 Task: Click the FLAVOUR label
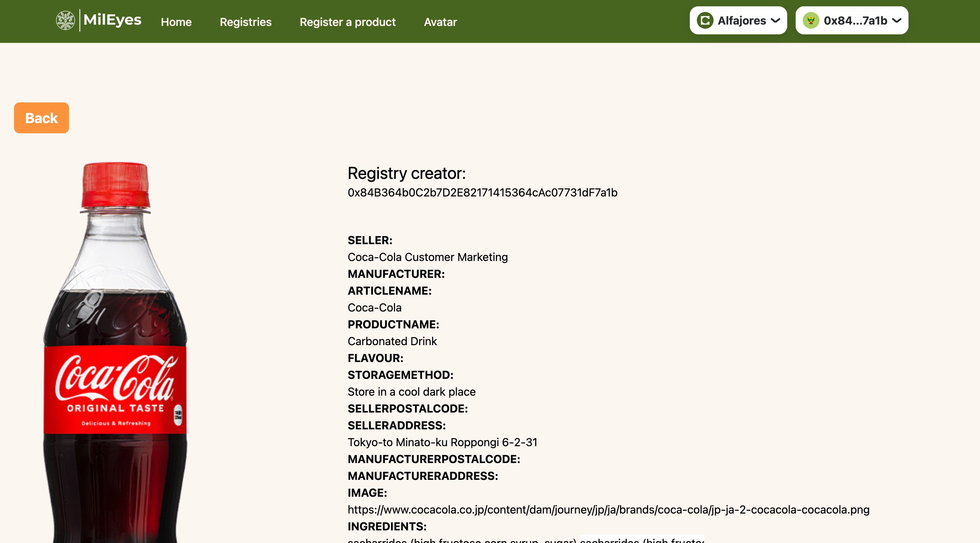click(375, 358)
